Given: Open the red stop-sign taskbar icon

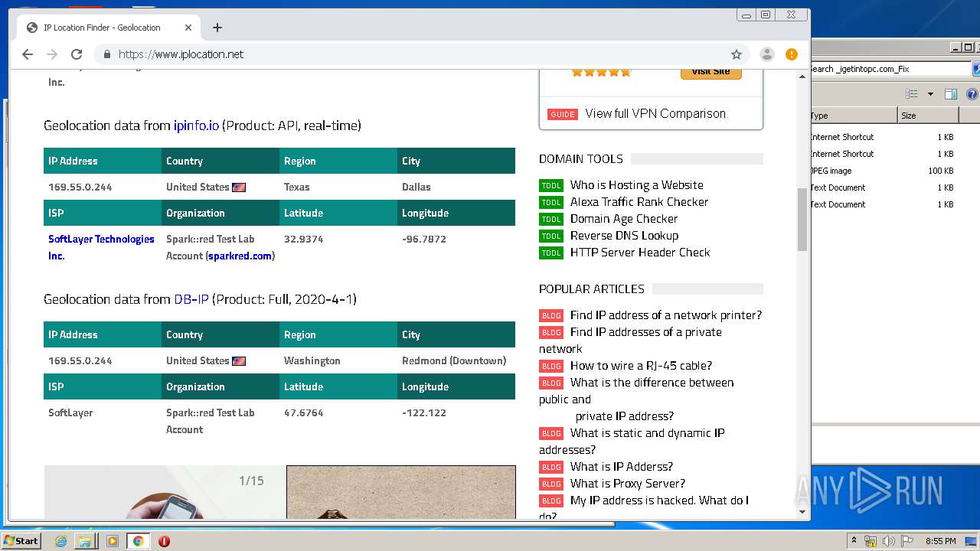Looking at the screenshot, I should tap(164, 541).
